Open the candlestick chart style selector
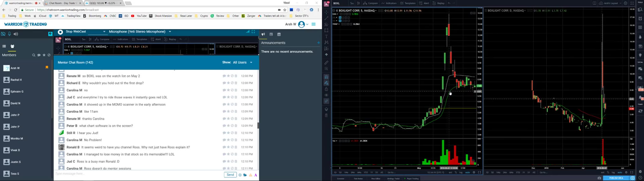The width and height of the screenshot is (644, 181). click(358, 3)
